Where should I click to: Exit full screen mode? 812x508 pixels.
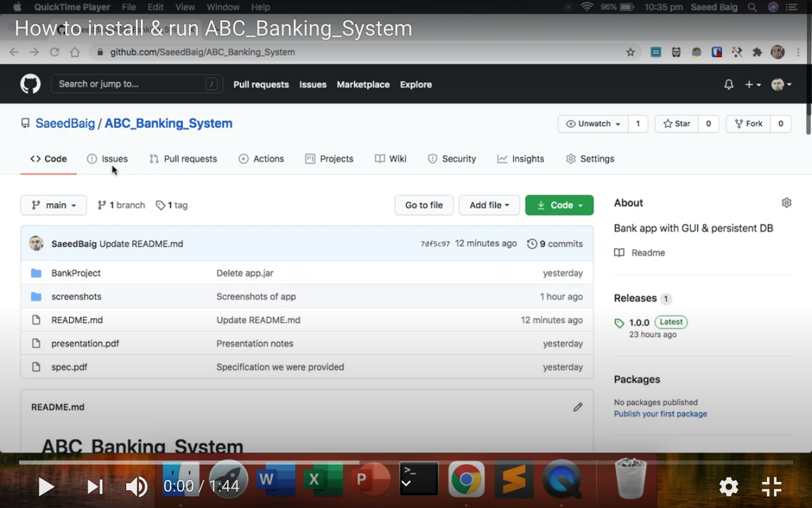click(771, 487)
